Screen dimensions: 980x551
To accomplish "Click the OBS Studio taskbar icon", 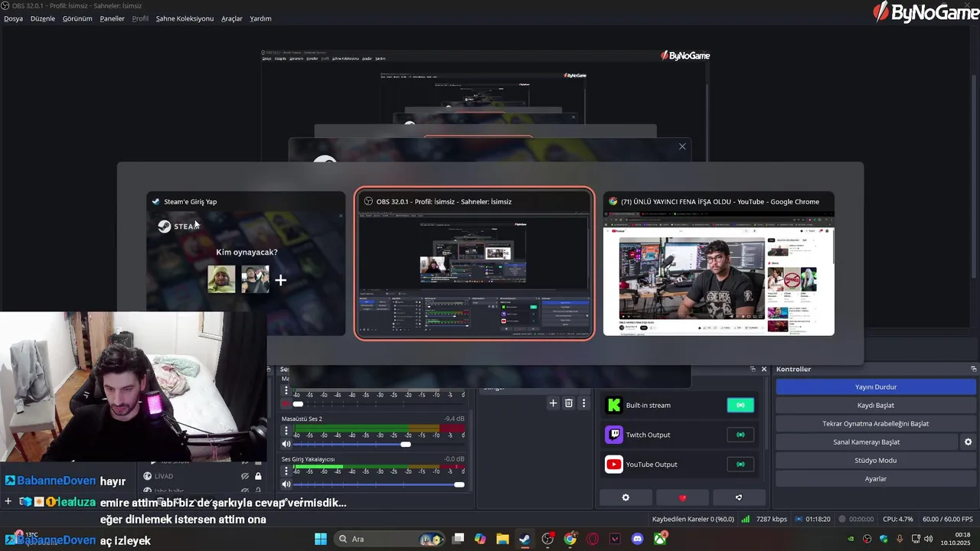I will [547, 539].
